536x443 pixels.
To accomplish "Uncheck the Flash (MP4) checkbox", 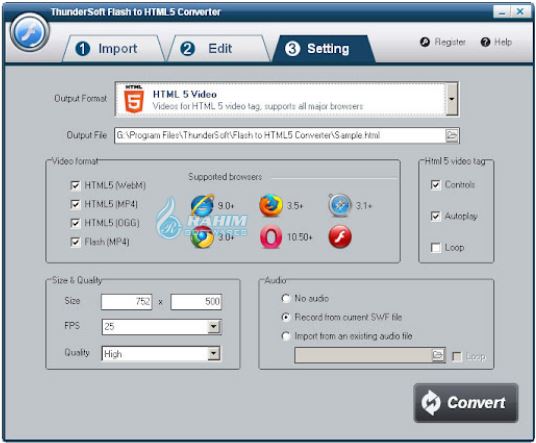I will coord(75,242).
